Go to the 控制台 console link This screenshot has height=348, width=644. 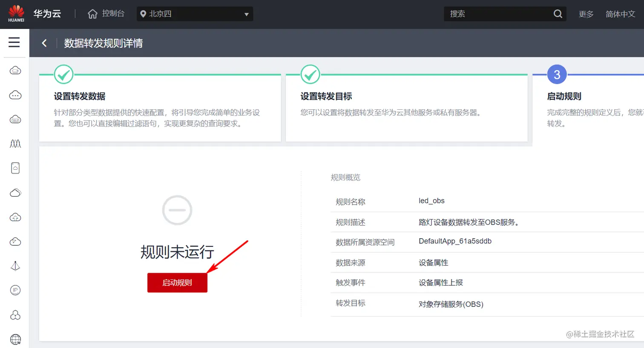(113, 14)
